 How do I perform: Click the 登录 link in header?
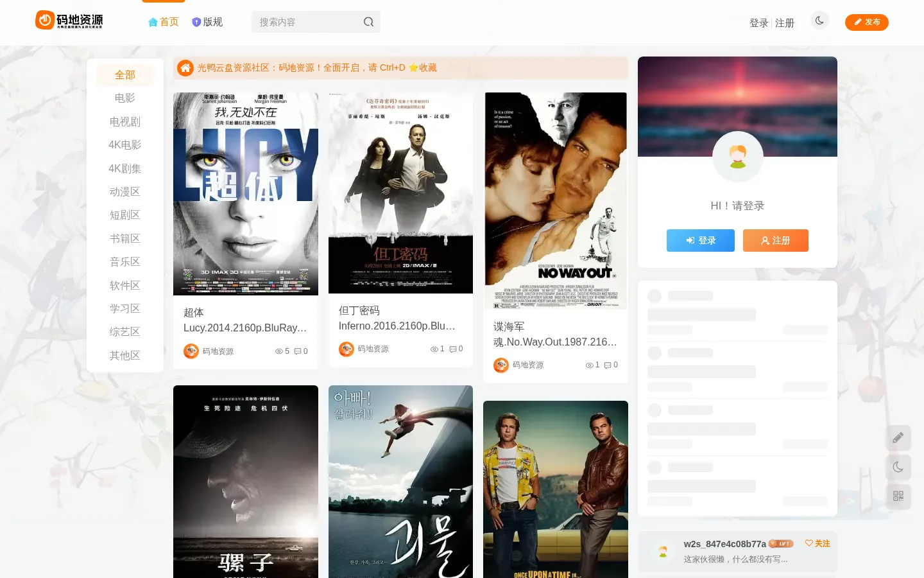(759, 23)
